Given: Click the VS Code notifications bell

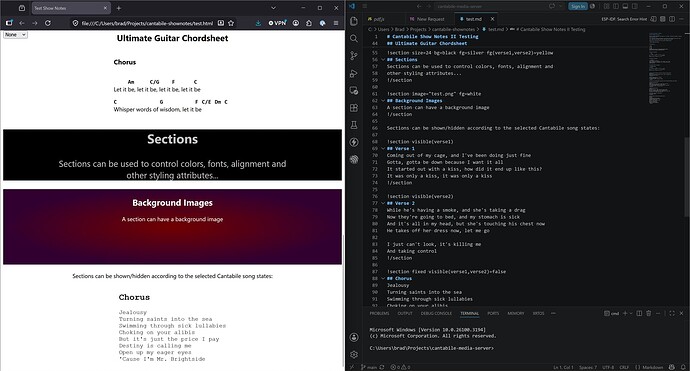Looking at the screenshot, I should tap(683, 367).
